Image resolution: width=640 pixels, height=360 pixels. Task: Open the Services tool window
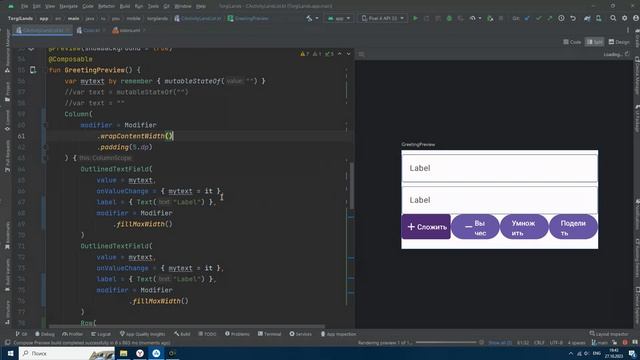pyautogui.click(x=301, y=334)
